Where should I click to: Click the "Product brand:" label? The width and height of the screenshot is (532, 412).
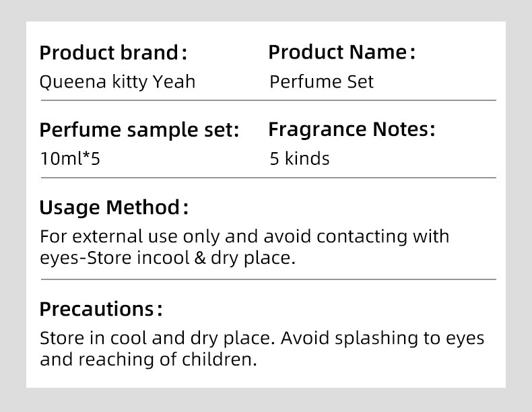pos(113,53)
